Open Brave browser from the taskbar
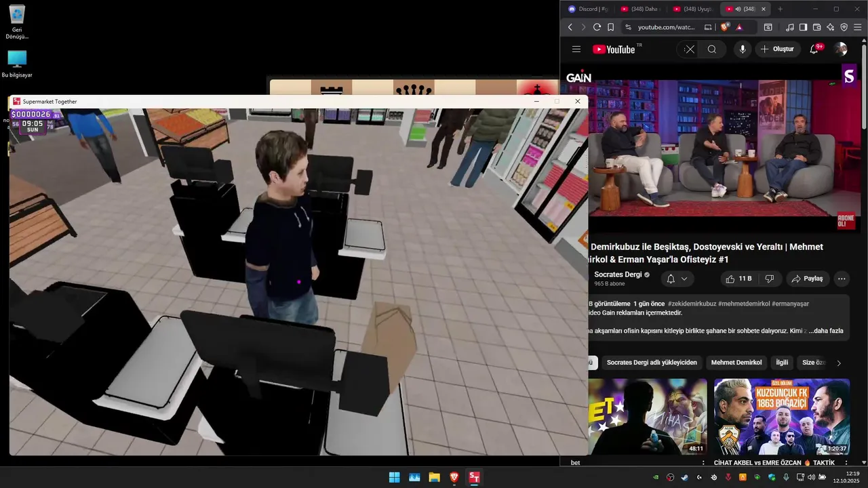This screenshot has height=488, width=868. (454, 477)
